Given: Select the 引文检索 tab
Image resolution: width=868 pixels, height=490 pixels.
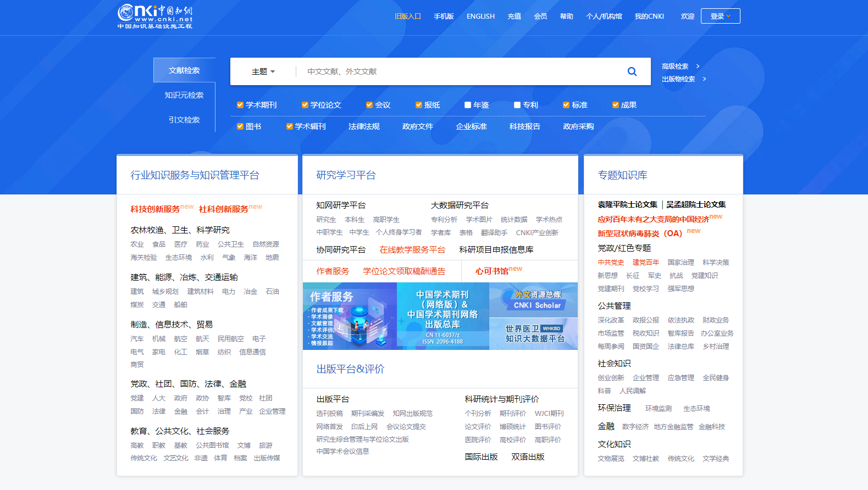Looking at the screenshot, I should [184, 120].
